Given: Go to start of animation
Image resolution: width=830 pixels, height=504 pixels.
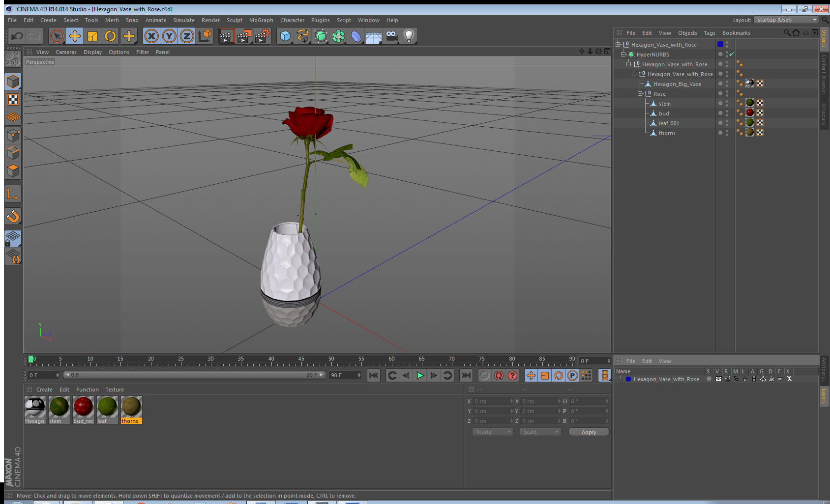Looking at the screenshot, I should [x=374, y=375].
